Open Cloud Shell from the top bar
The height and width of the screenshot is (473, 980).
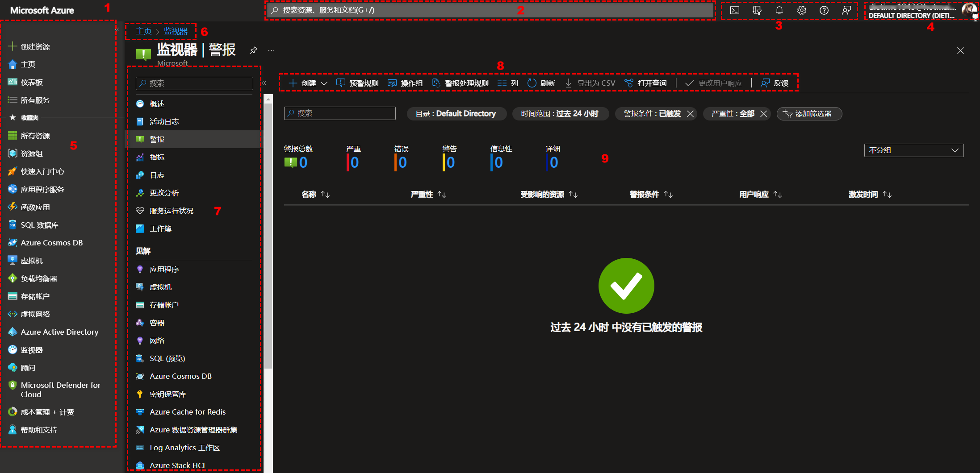[x=735, y=10]
